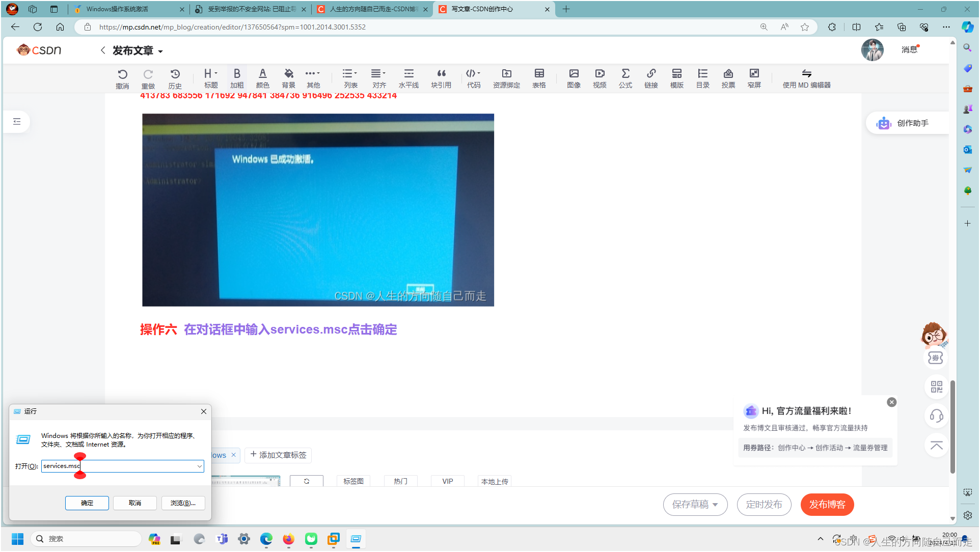The image size is (980, 552).
Task: Click the back-to-top arrow icon
Action: point(936,445)
